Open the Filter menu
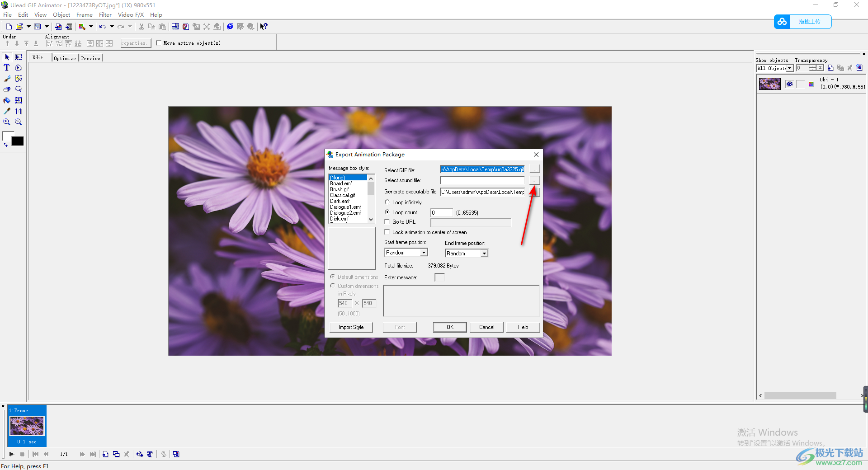Screen dimensions: 868x470 tap(105, 15)
